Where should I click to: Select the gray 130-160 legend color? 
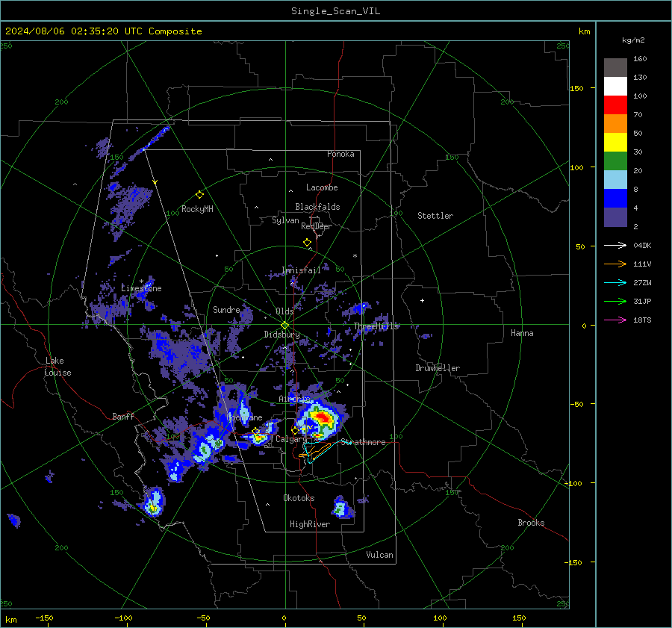[x=615, y=67]
